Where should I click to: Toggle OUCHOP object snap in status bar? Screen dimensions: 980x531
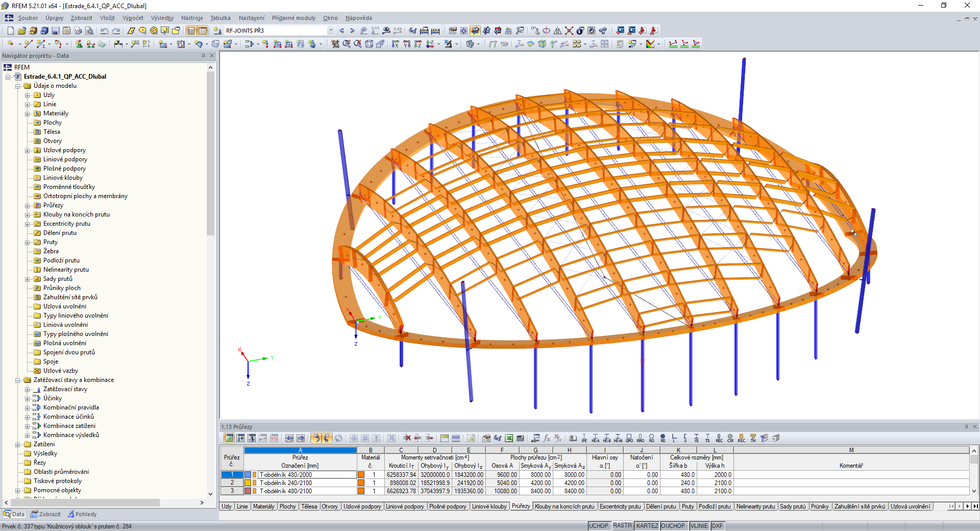click(673, 526)
